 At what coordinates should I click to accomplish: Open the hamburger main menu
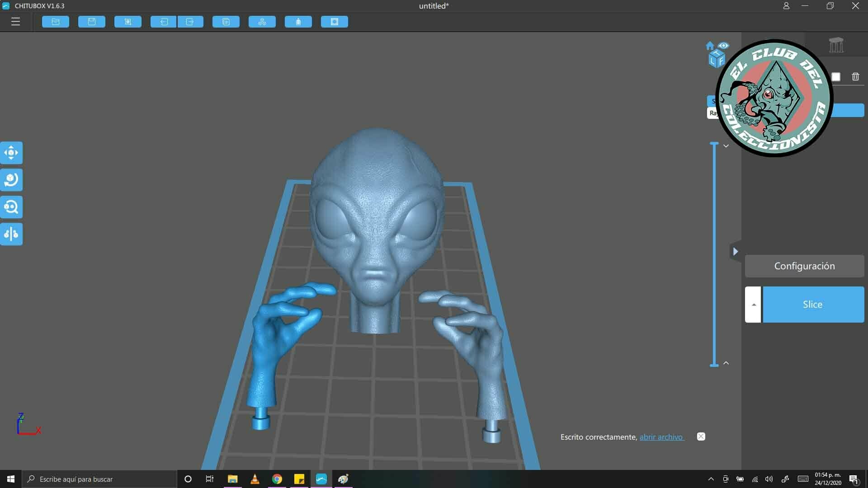tap(16, 22)
